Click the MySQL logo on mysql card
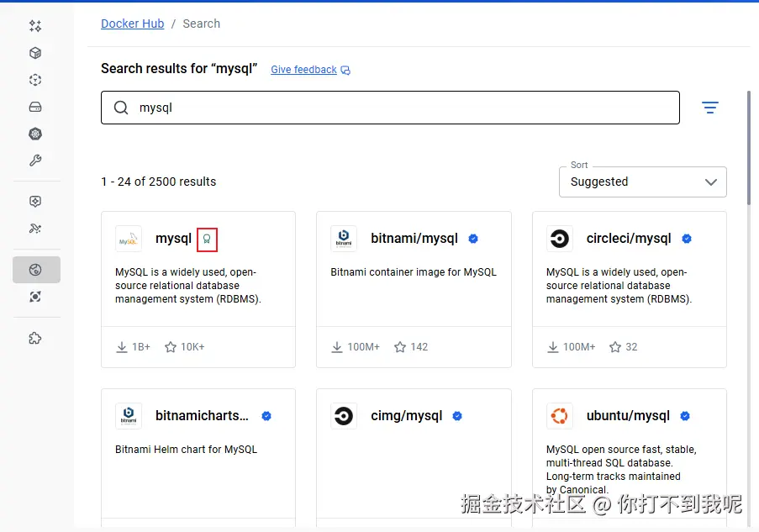 [129, 239]
